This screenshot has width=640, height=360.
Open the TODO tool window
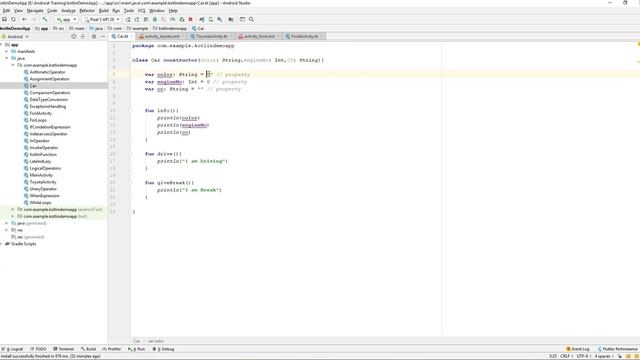point(38,349)
